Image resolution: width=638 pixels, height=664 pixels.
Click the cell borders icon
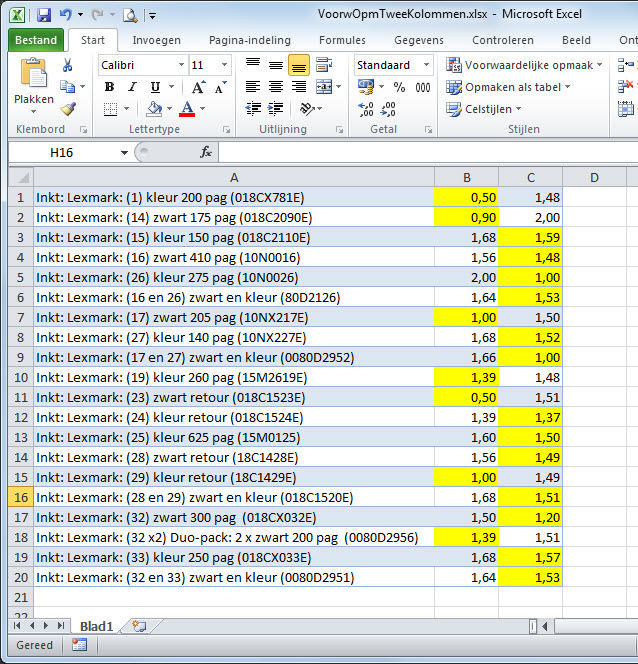tap(110, 109)
